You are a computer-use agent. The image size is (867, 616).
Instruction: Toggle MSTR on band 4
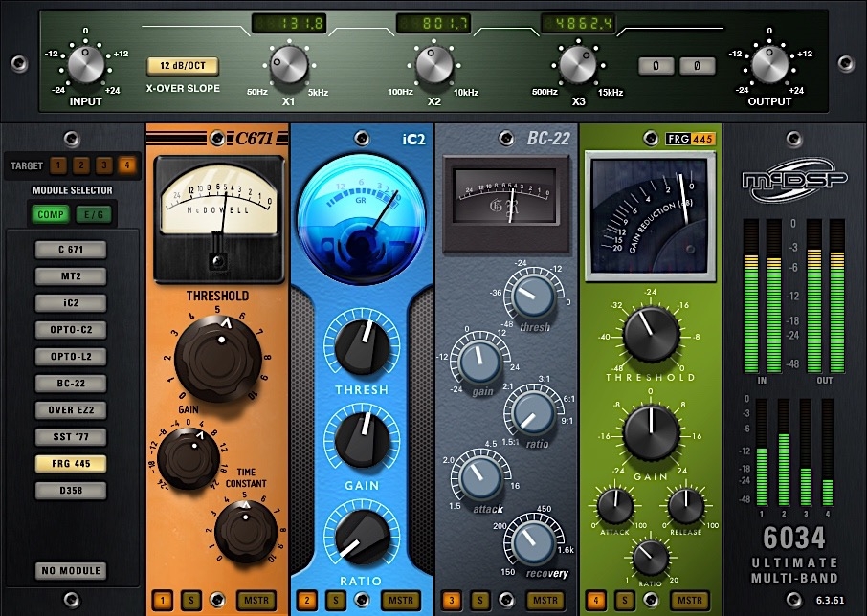coord(690,600)
